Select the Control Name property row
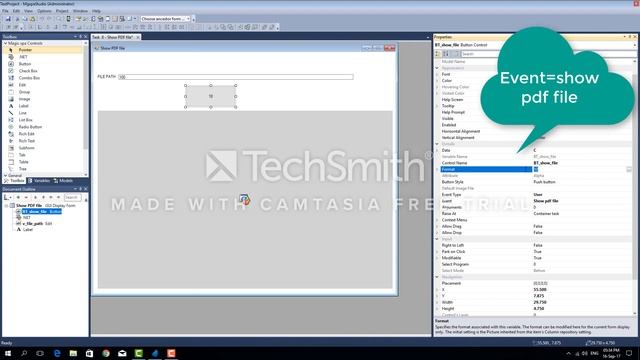Viewport: 640px width, 360px height. coord(533,163)
